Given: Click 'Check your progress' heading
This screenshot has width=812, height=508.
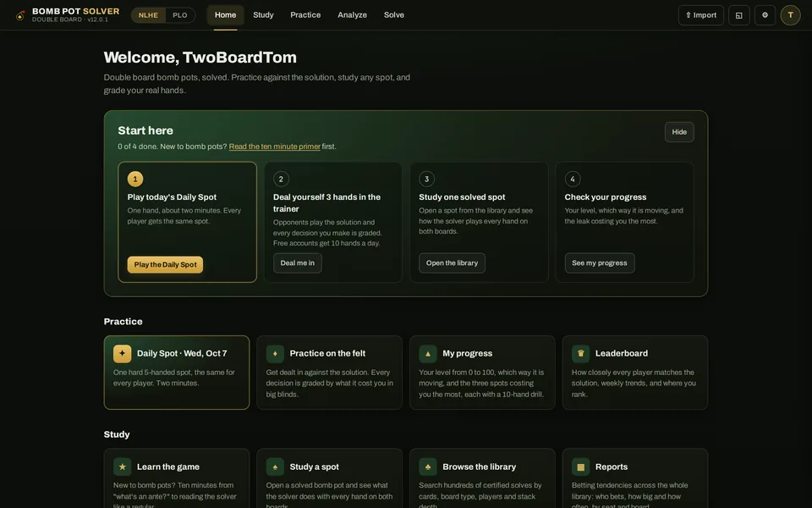Looking at the screenshot, I should pyautogui.click(x=606, y=197).
